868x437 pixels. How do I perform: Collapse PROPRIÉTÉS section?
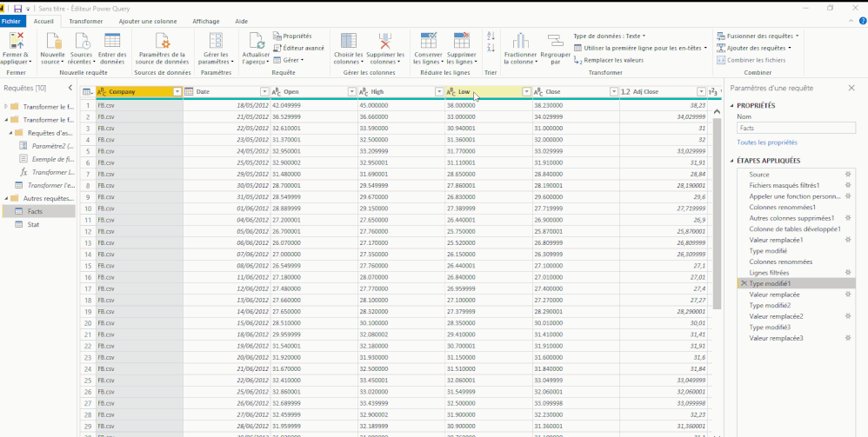tap(732, 106)
